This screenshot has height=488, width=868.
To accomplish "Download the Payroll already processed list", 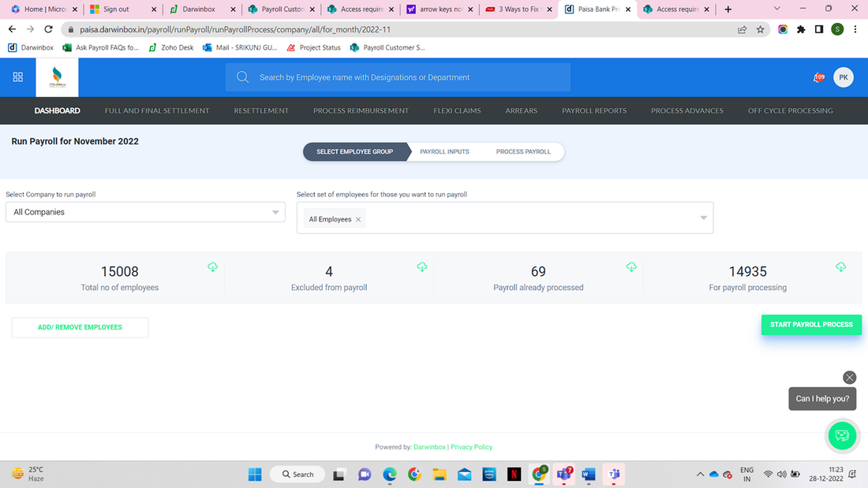I will pyautogui.click(x=631, y=267).
